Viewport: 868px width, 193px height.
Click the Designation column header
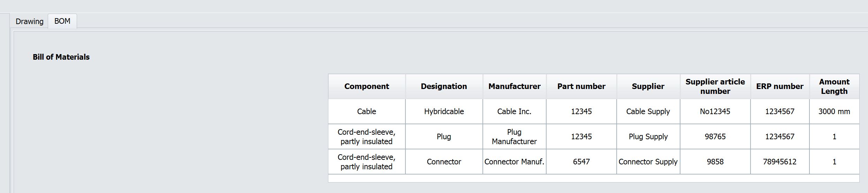[x=444, y=86]
